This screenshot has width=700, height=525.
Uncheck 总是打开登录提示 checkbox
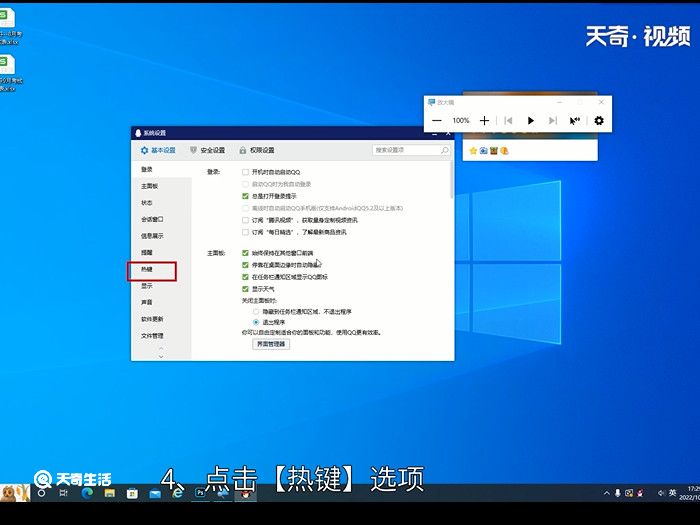pyautogui.click(x=245, y=196)
